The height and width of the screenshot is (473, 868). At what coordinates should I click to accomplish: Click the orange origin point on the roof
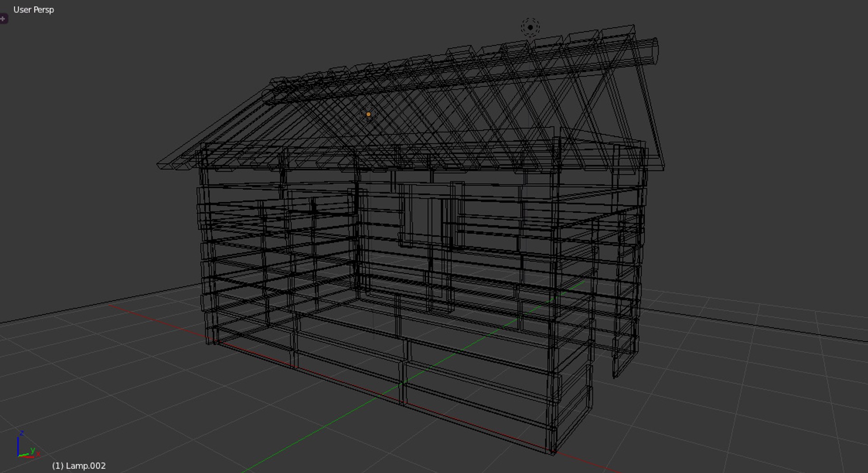(x=368, y=114)
